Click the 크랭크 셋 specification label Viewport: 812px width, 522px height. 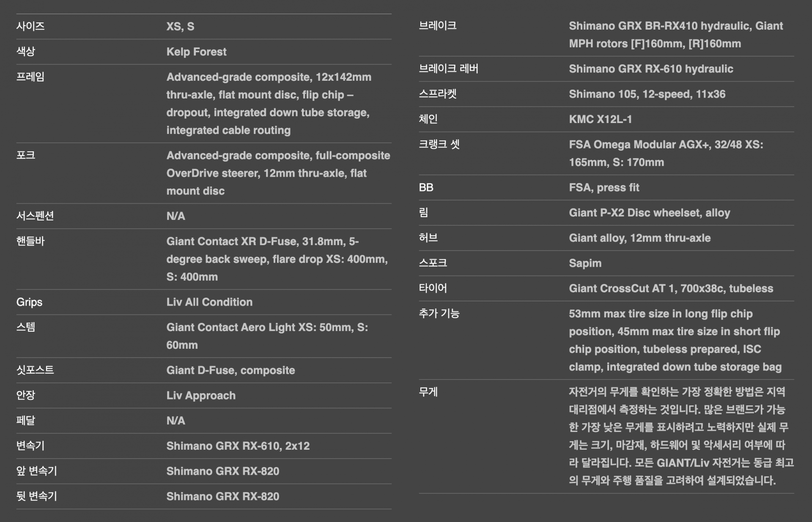[439, 144]
